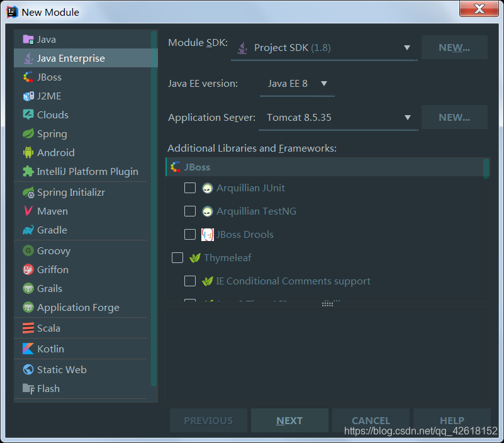
Task: Select Java Enterprise module type
Action: click(x=86, y=58)
